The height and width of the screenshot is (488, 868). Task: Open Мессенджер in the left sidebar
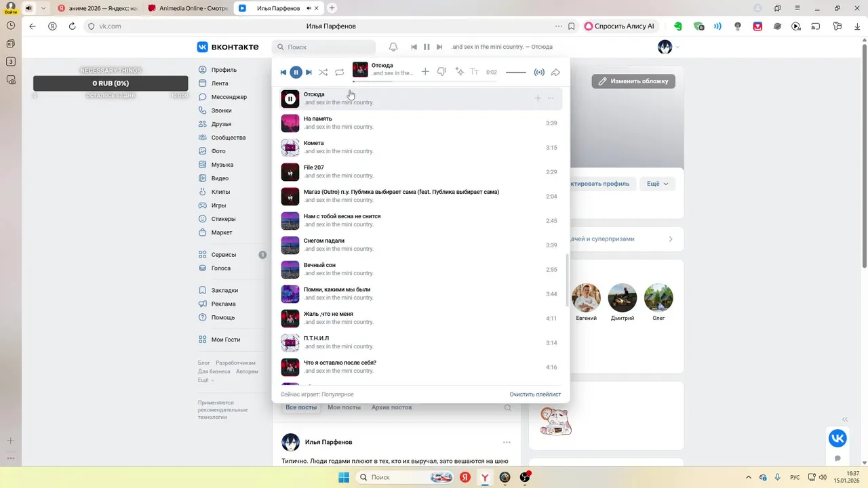coord(229,97)
